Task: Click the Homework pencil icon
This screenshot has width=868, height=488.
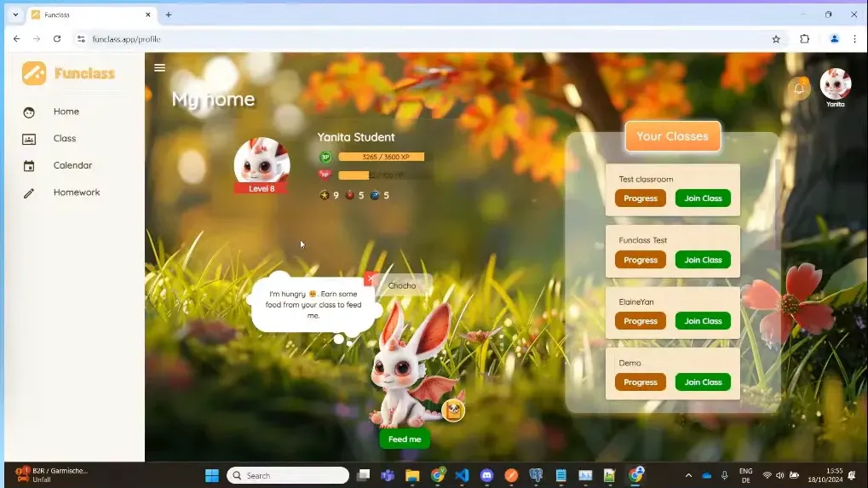Action: coord(29,193)
